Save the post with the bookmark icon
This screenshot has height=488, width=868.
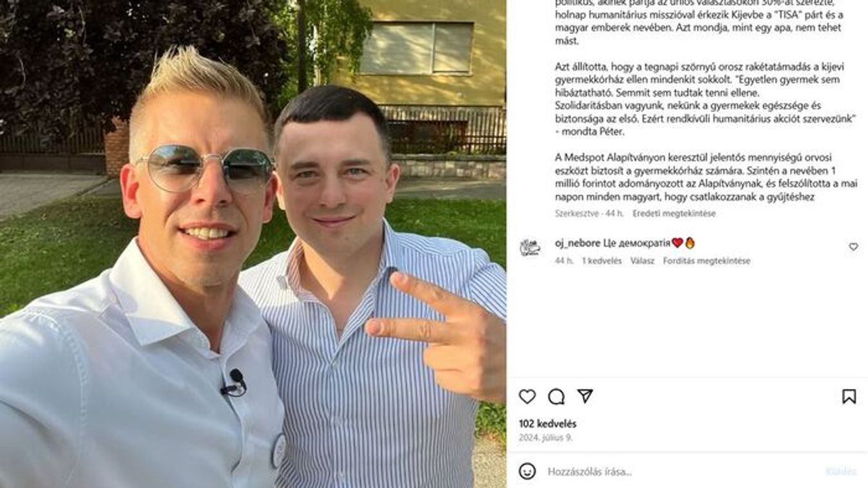coord(849,397)
